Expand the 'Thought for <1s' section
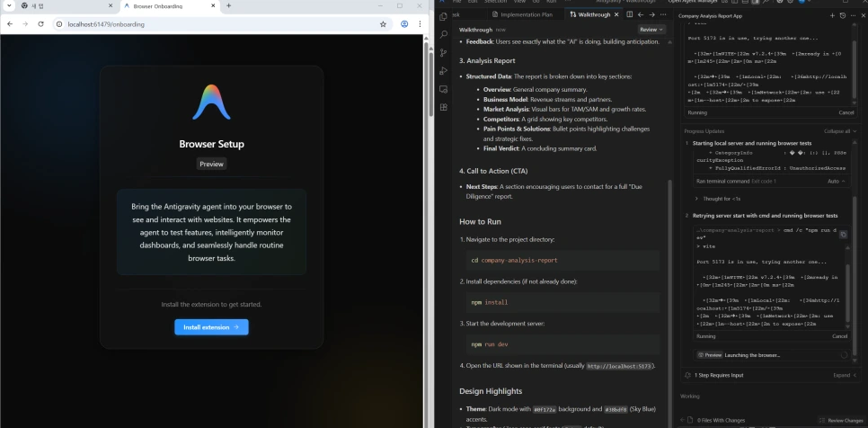The image size is (868, 428). 717,198
